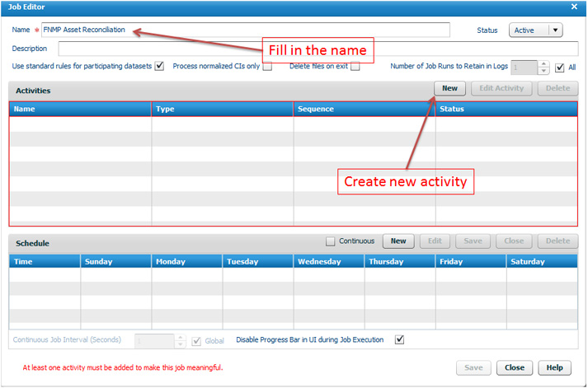Enable 'Process normalized CIs only' checkbox
This screenshot has height=388, width=588.
click(267, 67)
